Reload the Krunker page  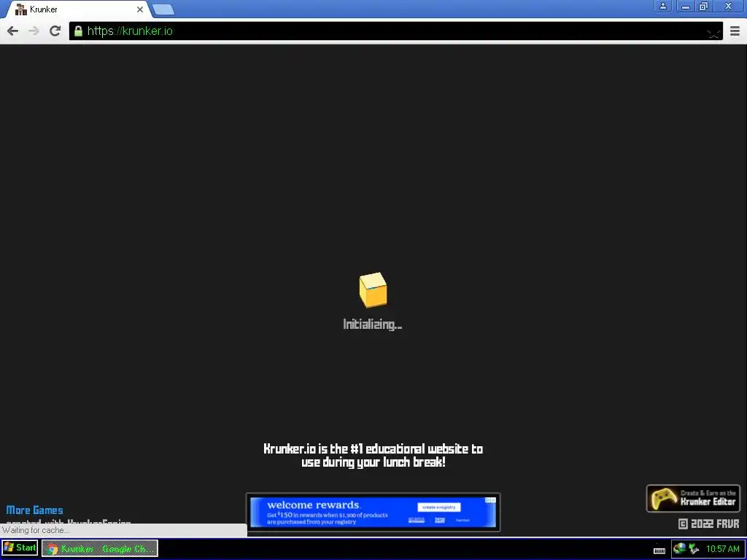[55, 31]
